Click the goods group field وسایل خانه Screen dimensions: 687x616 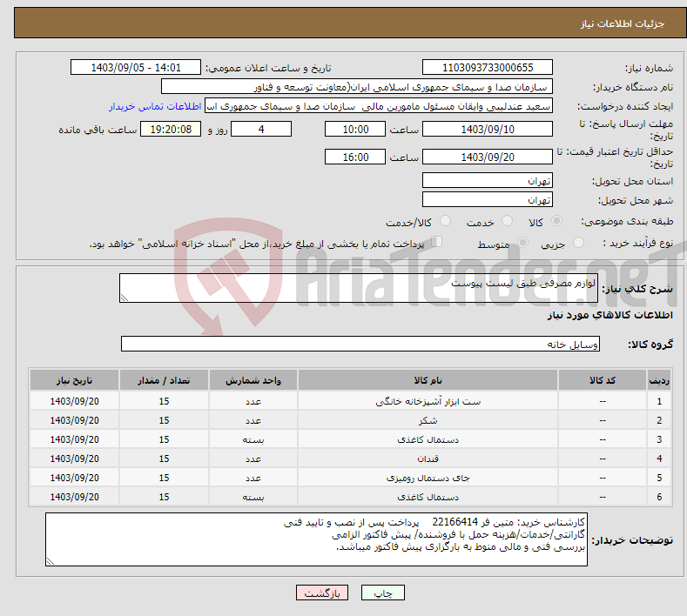(x=360, y=345)
